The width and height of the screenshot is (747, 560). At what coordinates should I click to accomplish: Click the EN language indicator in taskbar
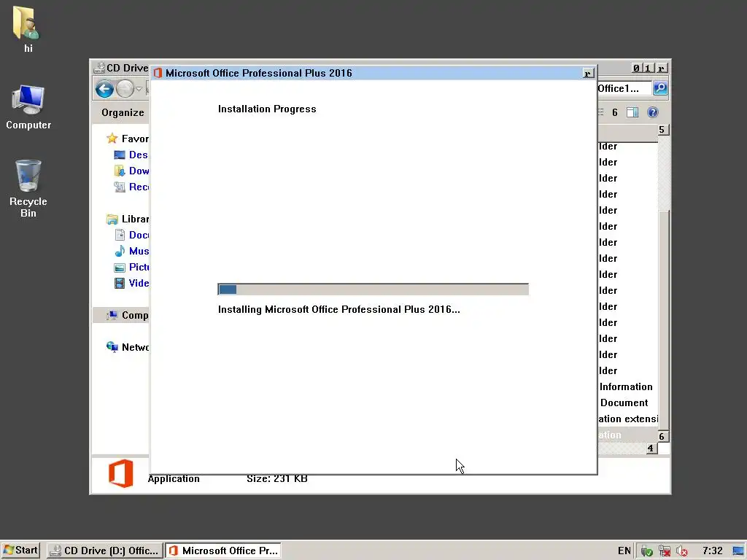(x=624, y=551)
